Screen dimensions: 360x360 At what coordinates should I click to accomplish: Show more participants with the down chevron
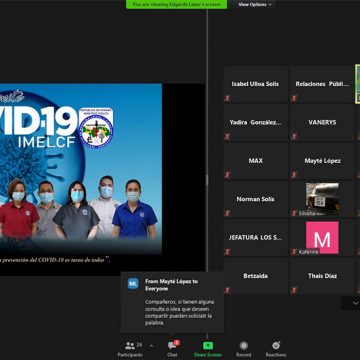[x=355, y=303]
